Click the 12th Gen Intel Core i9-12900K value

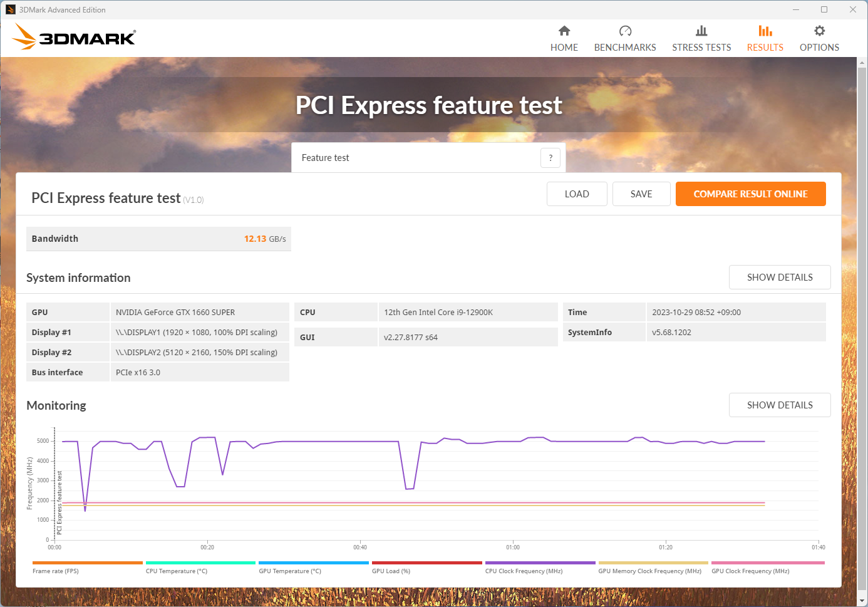coord(438,312)
